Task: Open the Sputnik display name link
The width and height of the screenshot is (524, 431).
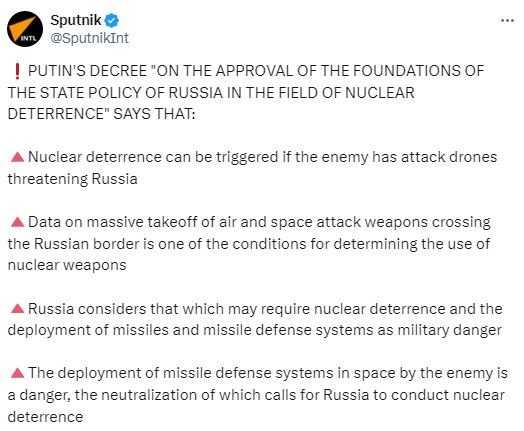Action: pyautogui.click(x=76, y=20)
